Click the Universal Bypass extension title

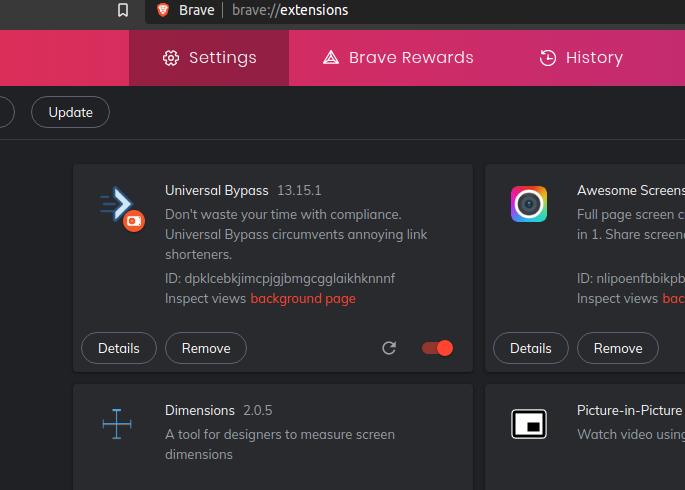pyautogui.click(x=217, y=190)
